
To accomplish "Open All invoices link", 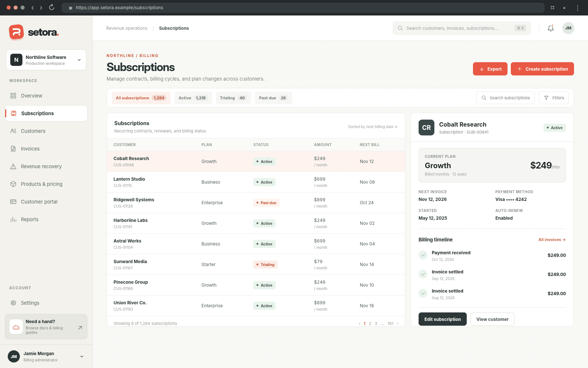I will [552, 240].
